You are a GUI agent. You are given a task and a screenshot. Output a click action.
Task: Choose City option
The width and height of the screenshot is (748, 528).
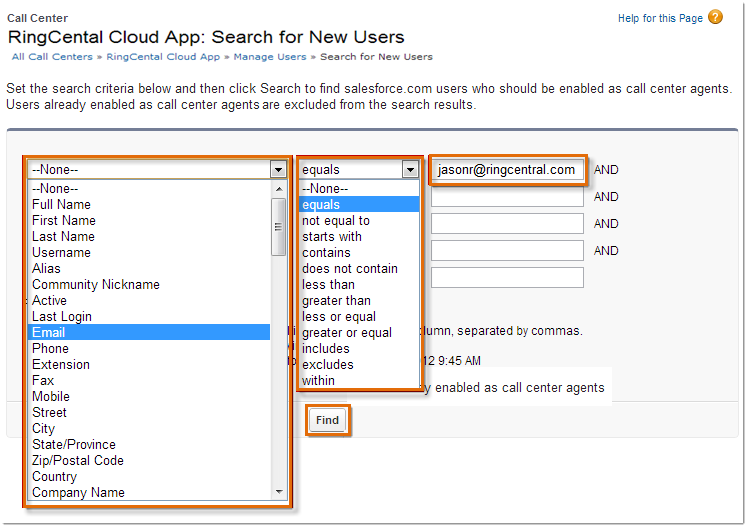149,429
